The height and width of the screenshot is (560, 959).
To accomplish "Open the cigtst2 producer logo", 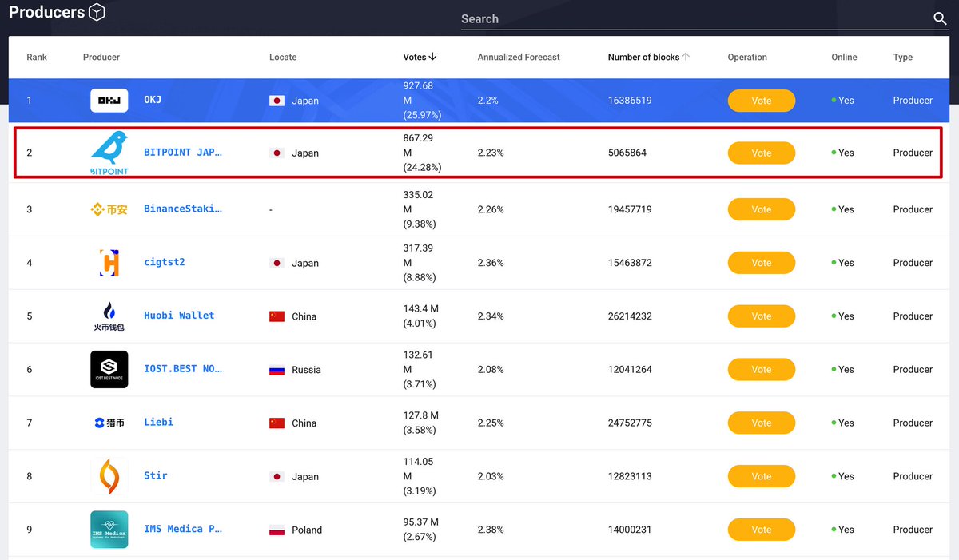I will coord(109,263).
